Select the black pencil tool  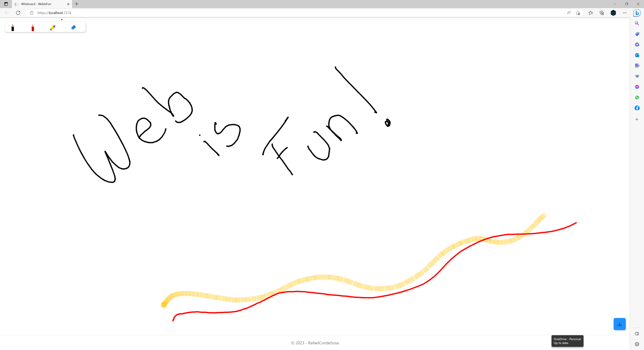tap(13, 27)
